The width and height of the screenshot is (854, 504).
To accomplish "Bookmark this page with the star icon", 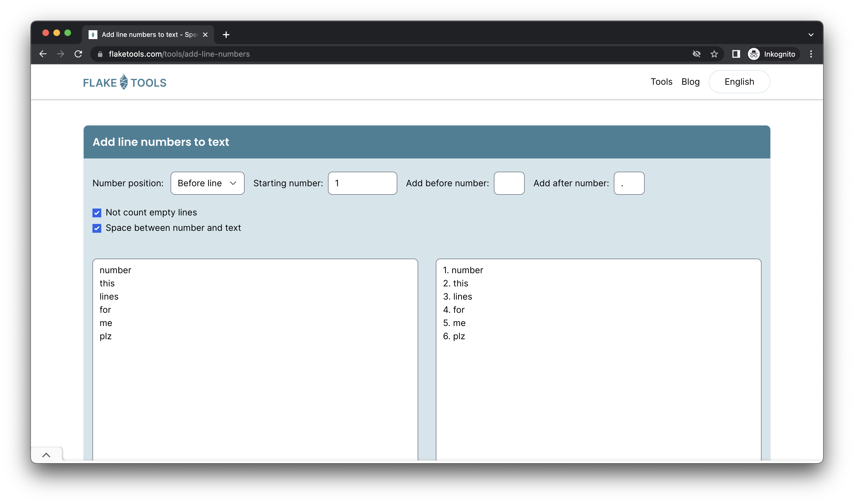I will [x=714, y=54].
